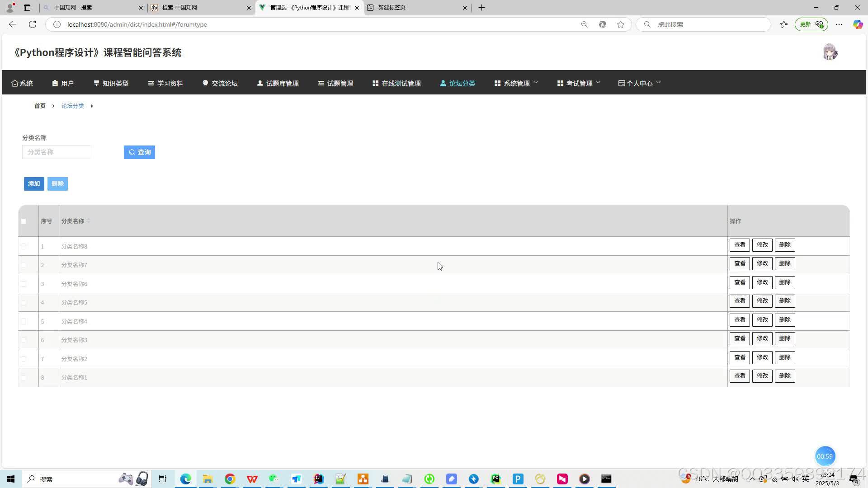The height and width of the screenshot is (488, 868).
Task: Click the zoom magnifier icon in the address bar
Action: click(584, 24)
